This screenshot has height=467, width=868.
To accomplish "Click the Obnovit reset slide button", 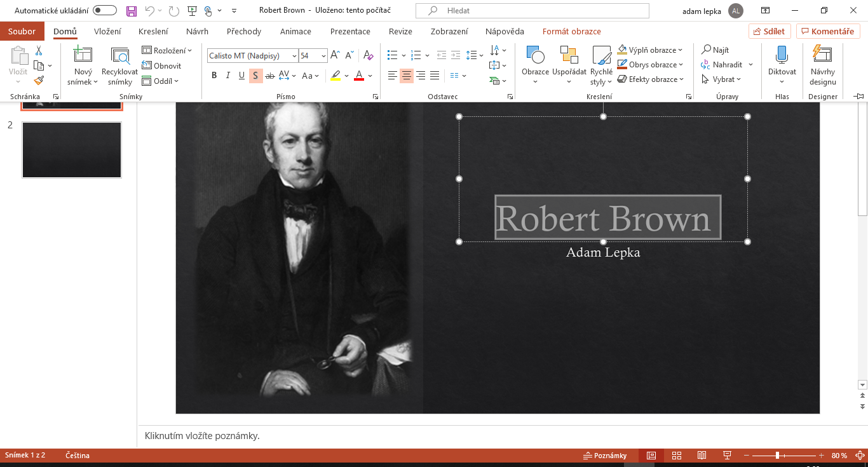I will tap(162, 65).
